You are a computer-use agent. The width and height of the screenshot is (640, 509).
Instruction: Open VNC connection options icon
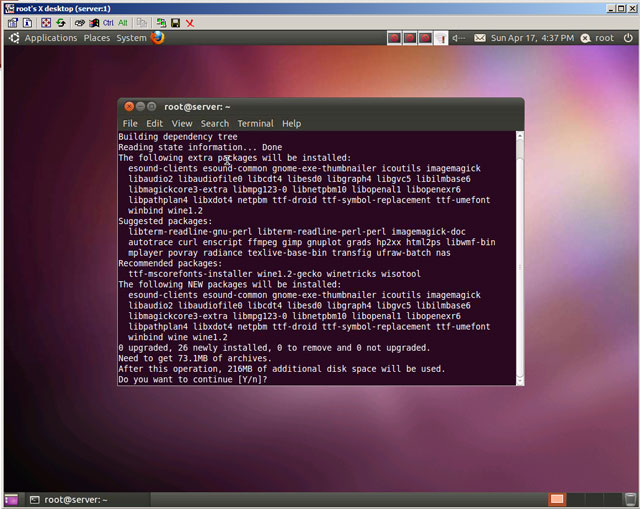pos(13,23)
